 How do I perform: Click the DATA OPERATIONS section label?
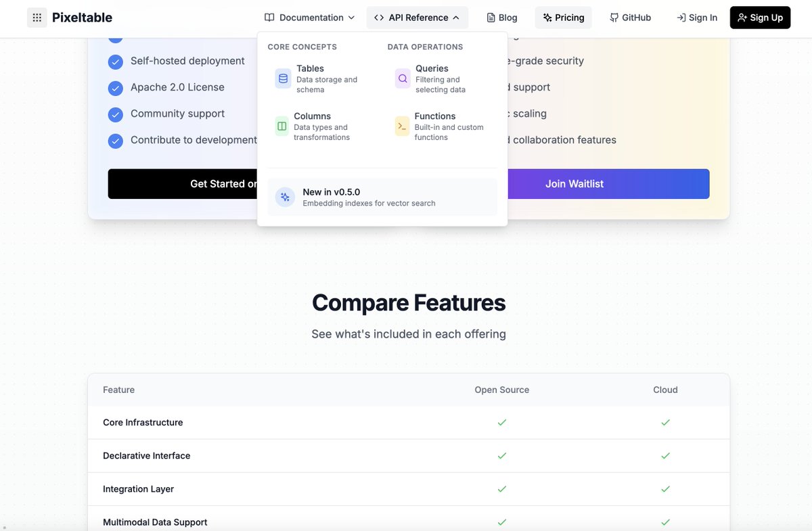click(x=425, y=47)
